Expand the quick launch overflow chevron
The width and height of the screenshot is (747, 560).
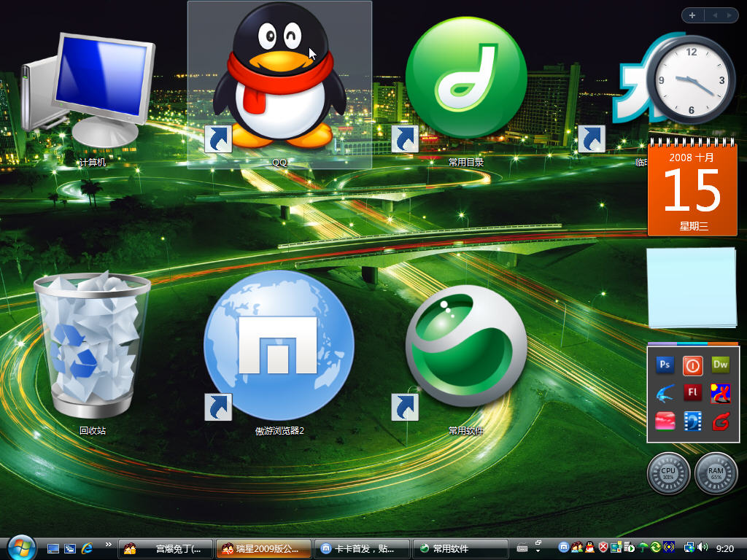(x=109, y=544)
